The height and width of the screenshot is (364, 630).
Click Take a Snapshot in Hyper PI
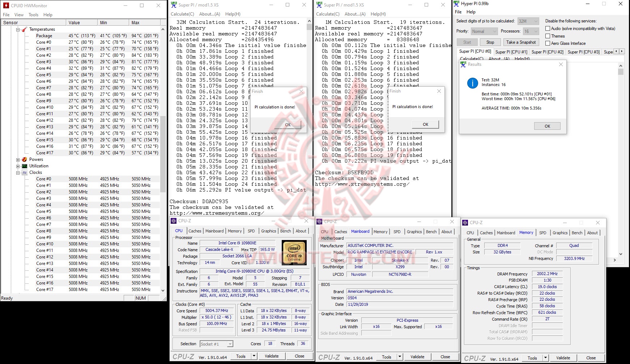(521, 42)
